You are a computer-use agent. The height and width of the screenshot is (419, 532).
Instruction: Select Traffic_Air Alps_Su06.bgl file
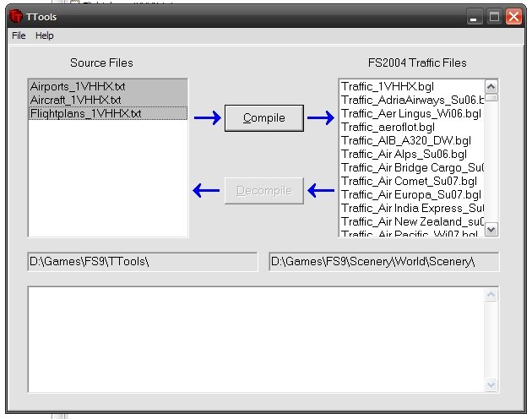point(412,154)
